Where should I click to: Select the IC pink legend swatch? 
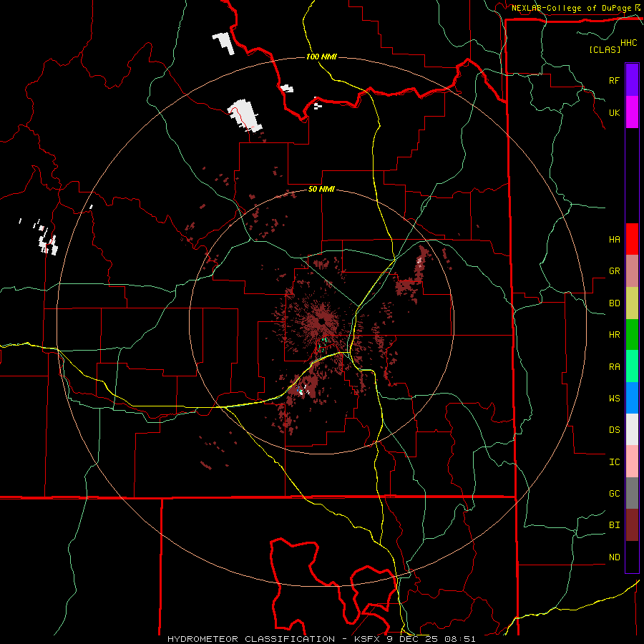tap(632, 462)
